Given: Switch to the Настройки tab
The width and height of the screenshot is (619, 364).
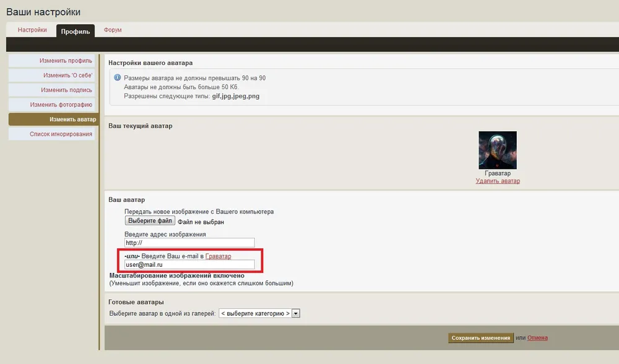Looking at the screenshot, I should point(32,30).
